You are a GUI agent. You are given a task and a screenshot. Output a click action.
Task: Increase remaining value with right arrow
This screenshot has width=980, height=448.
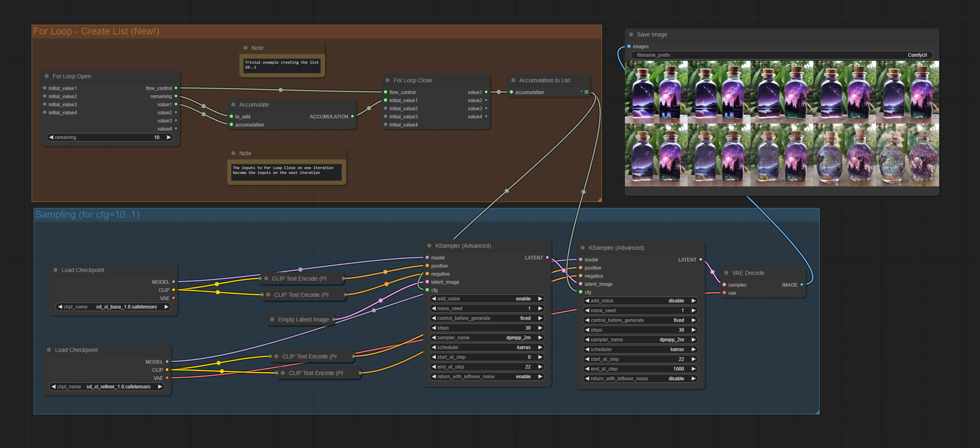coord(169,137)
